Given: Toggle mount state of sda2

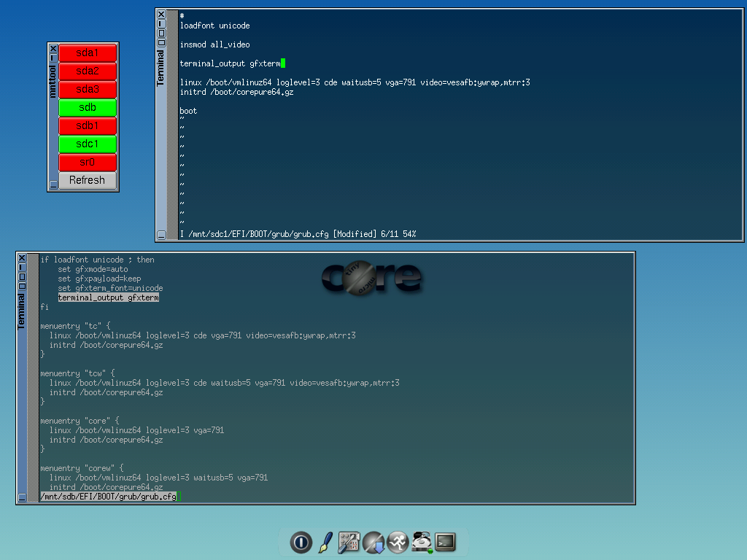Looking at the screenshot, I should pos(88,71).
